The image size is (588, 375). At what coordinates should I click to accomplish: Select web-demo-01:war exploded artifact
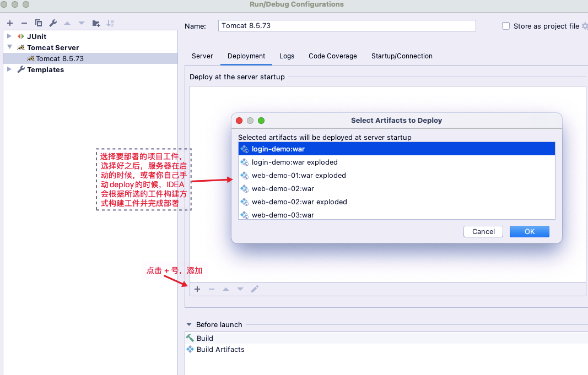click(x=396, y=175)
